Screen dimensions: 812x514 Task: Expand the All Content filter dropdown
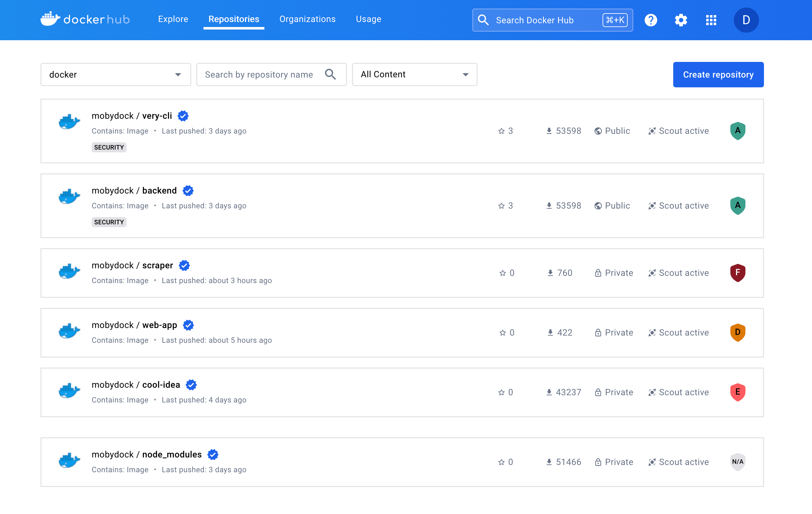pyautogui.click(x=414, y=74)
